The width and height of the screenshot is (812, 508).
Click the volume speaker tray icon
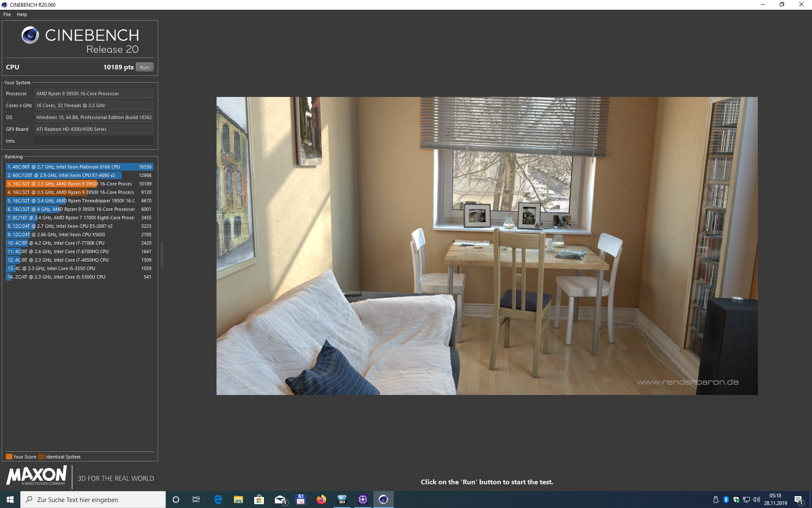click(757, 500)
